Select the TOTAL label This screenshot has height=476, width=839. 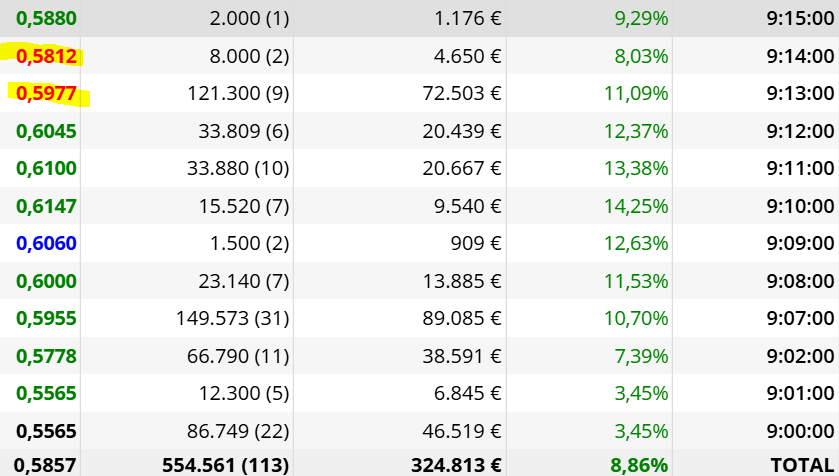click(x=802, y=465)
